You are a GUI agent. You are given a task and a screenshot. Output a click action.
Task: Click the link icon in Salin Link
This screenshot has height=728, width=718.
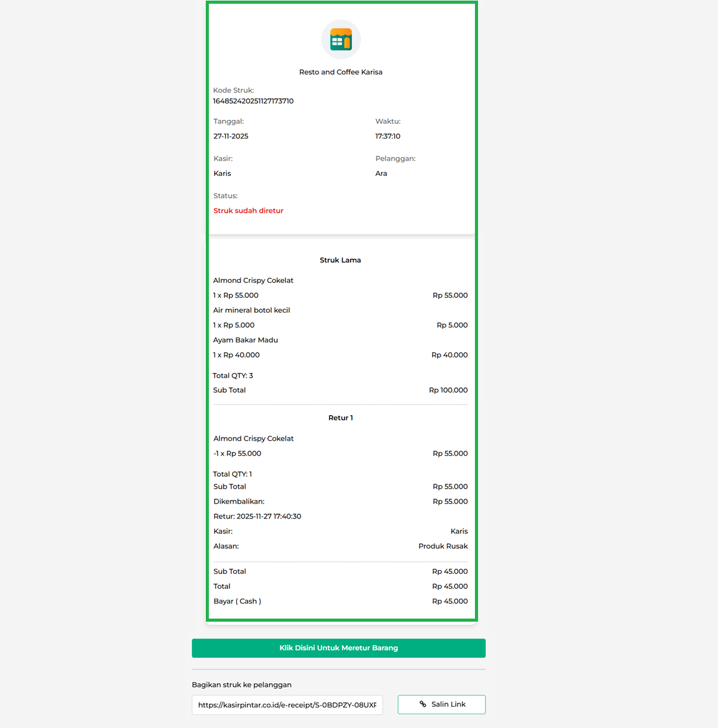tap(423, 704)
